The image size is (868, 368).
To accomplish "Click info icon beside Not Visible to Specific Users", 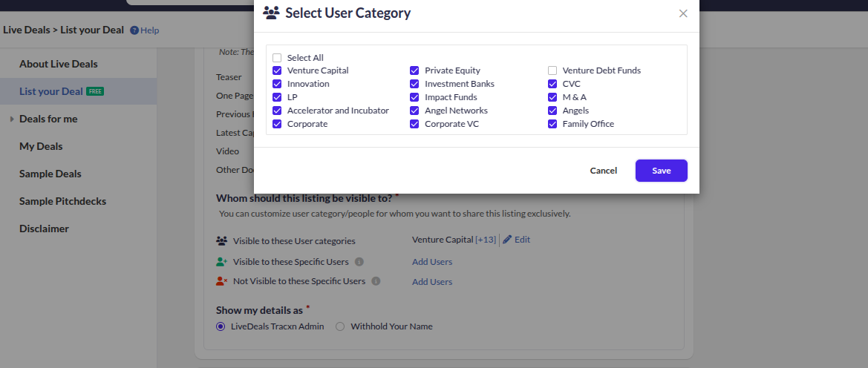I will [x=376, y=282].
